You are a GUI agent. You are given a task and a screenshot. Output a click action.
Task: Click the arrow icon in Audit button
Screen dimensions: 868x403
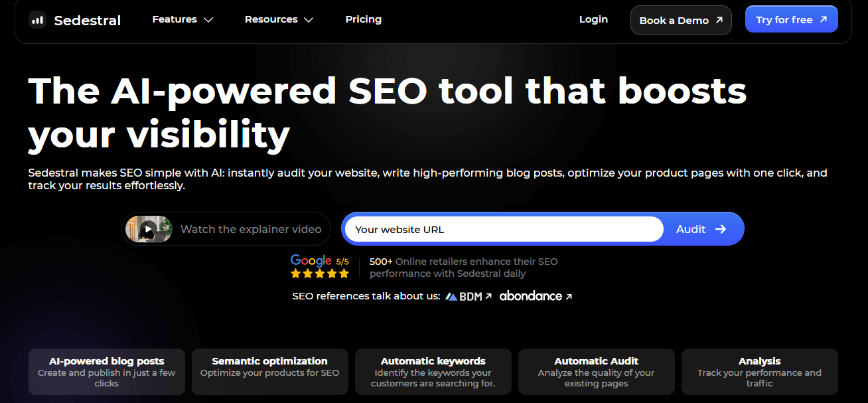click(721, 229)
